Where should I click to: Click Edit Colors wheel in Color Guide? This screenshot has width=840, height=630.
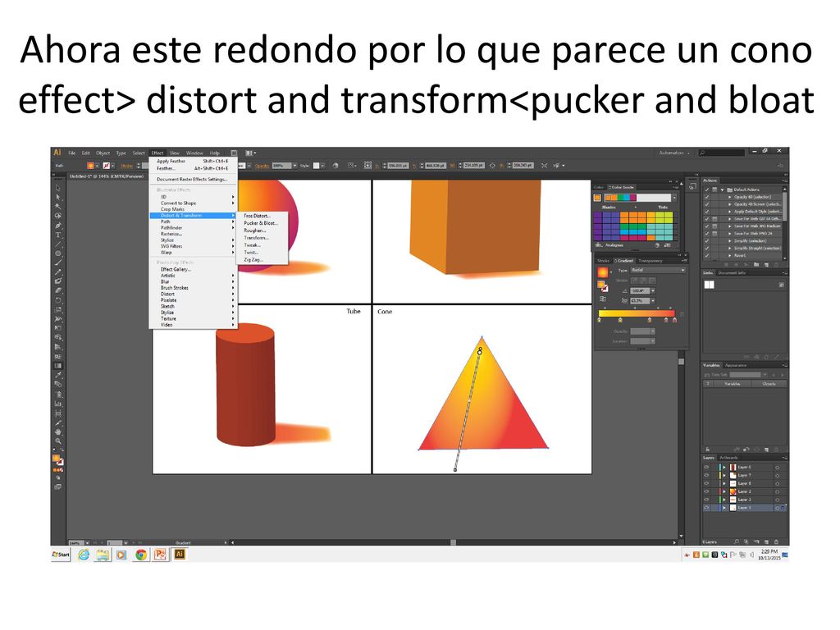tap(657, 245)
